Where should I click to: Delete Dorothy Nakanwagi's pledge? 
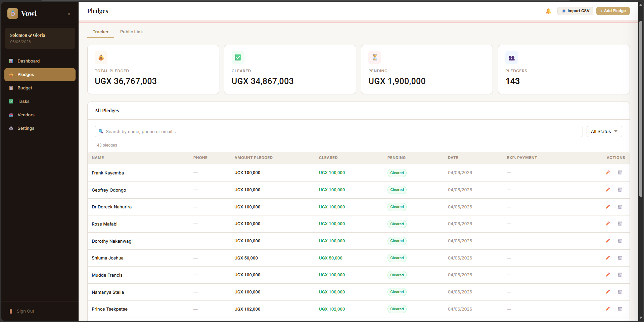tap(620, 241)
